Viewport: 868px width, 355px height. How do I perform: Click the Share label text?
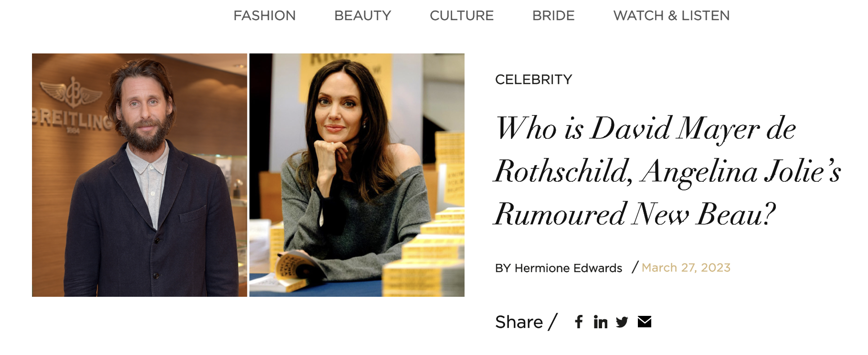519,322
